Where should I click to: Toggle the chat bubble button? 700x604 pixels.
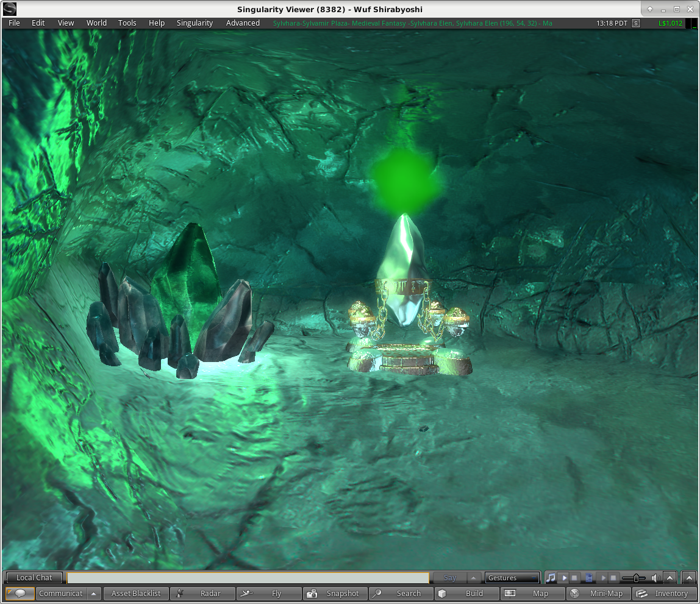[x=20, y=593]
